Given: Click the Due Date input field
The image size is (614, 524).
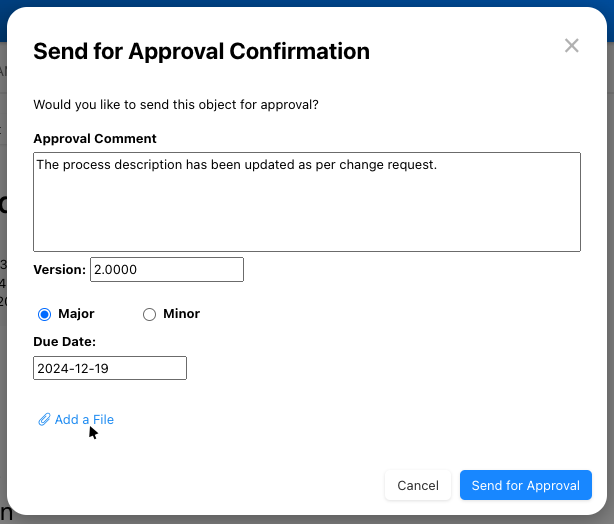Looking at the screenshot, I should pyautogui.click(x=110, y=368).
